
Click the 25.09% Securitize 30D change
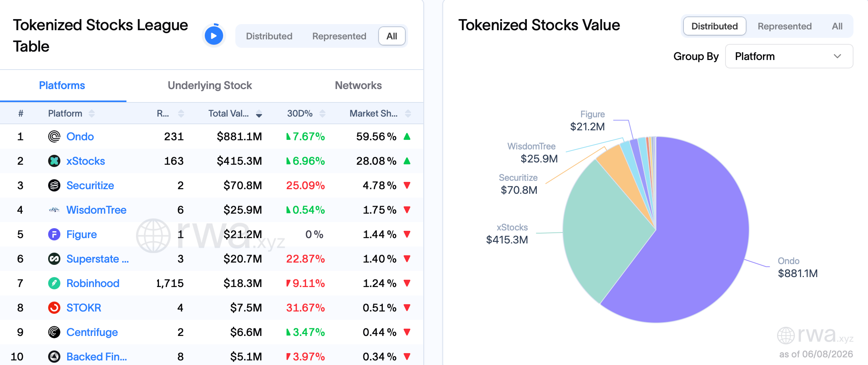305,185
